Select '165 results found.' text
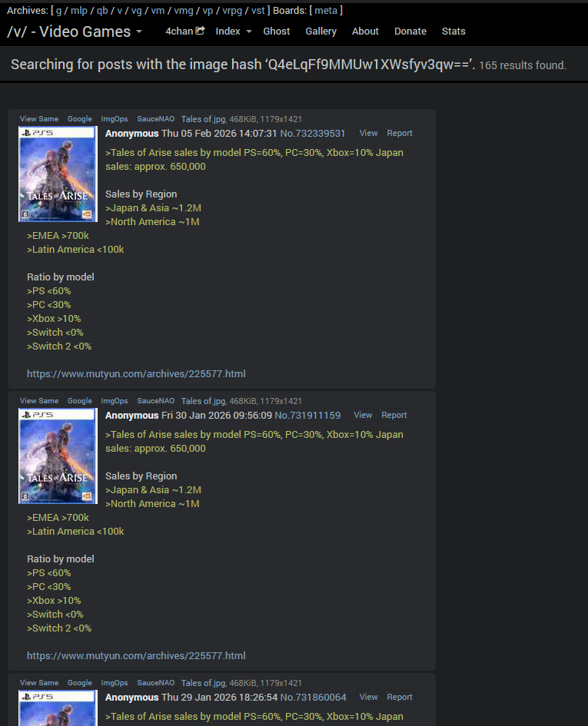This screenshot has width=588, height=726. (x=523, y=65)
